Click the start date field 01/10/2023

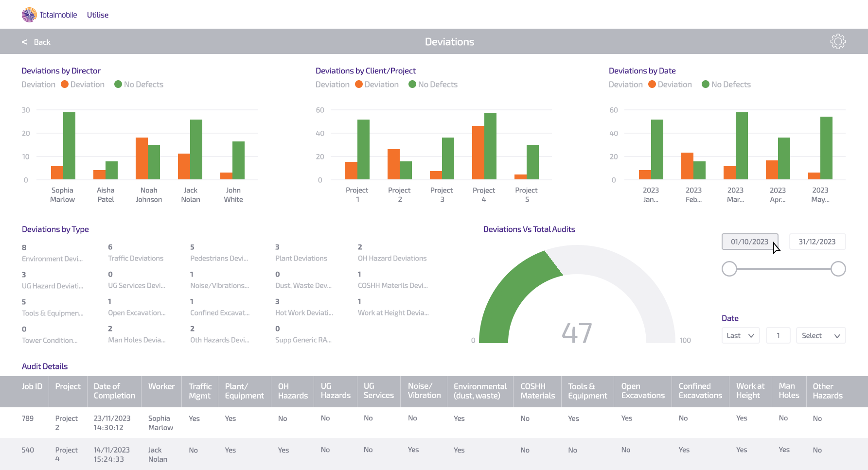pos(749,242)
